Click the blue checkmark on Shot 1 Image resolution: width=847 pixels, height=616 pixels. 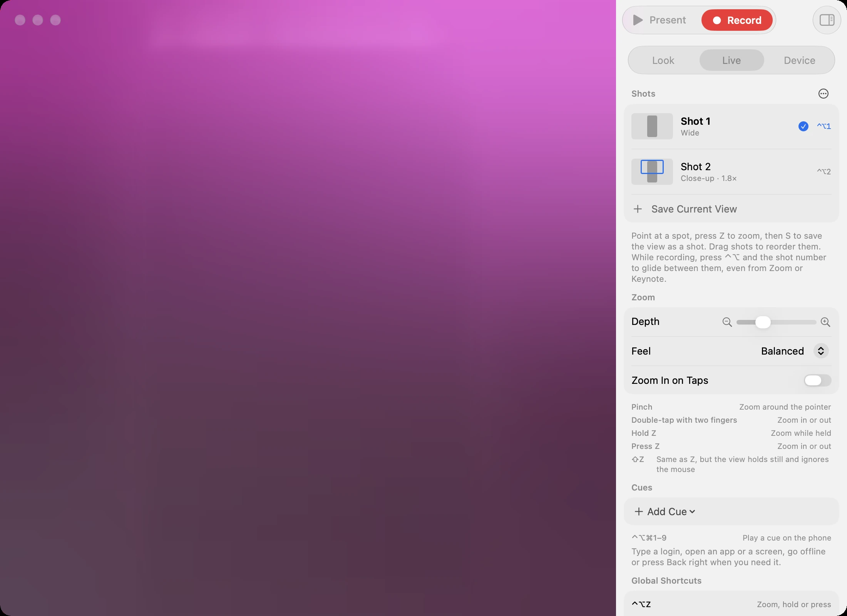click(x=803, y=126)
